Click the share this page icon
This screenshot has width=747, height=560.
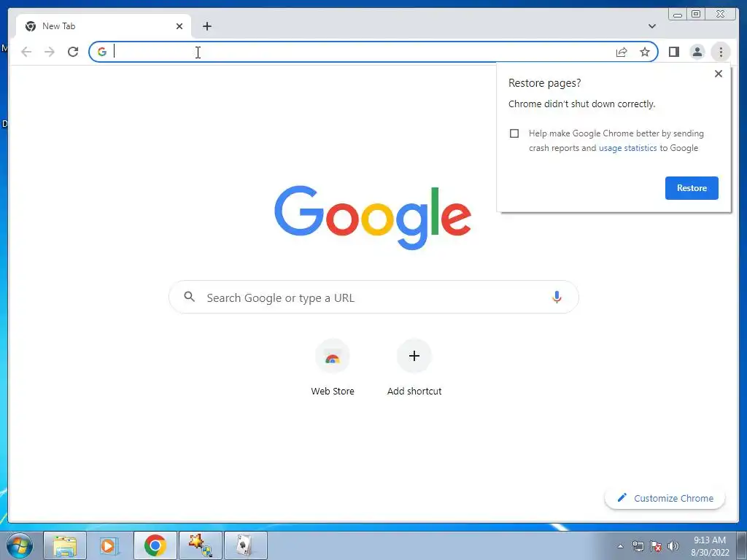point(622,52)
